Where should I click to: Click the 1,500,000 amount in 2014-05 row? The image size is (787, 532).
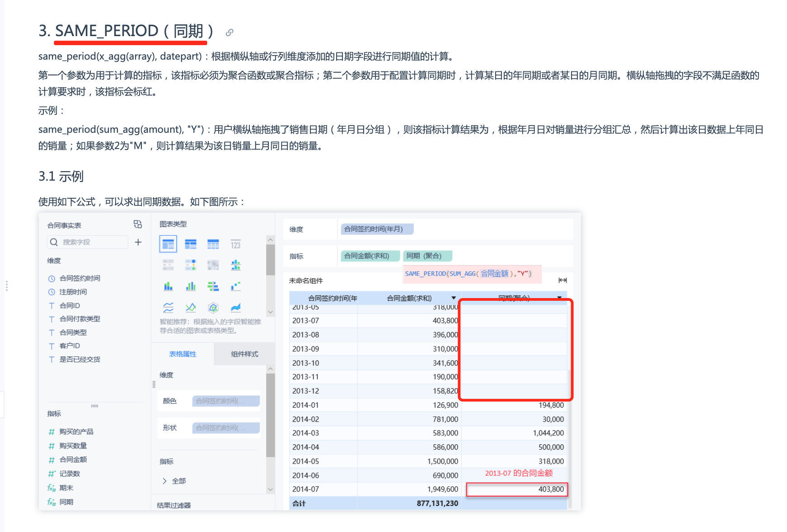click(x=443, y=462)
